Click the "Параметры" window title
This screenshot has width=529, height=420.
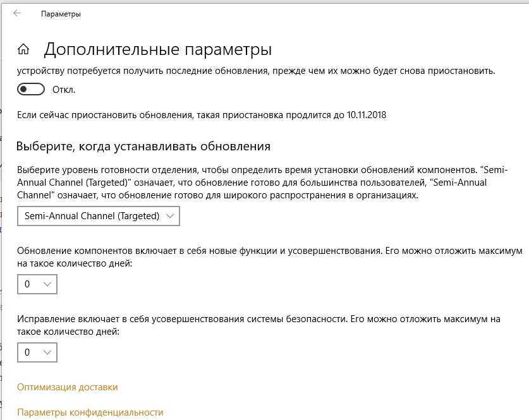point(61,14)
